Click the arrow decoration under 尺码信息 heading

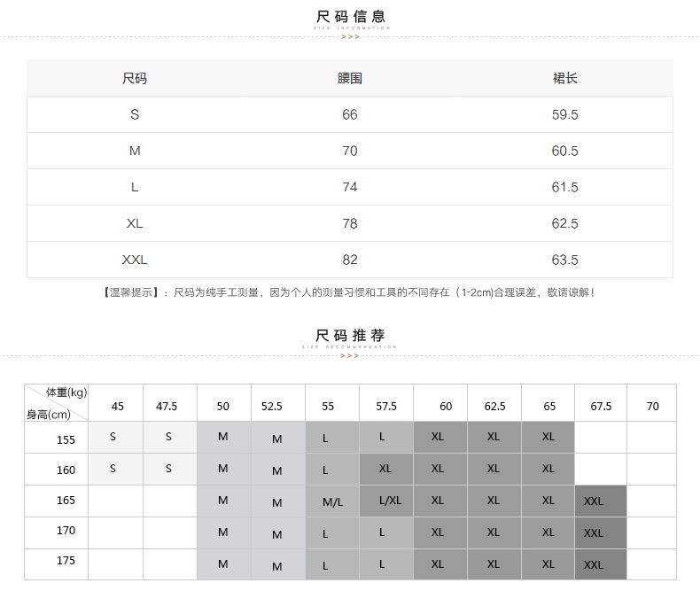pyautogui.click(x=350, y=37)
